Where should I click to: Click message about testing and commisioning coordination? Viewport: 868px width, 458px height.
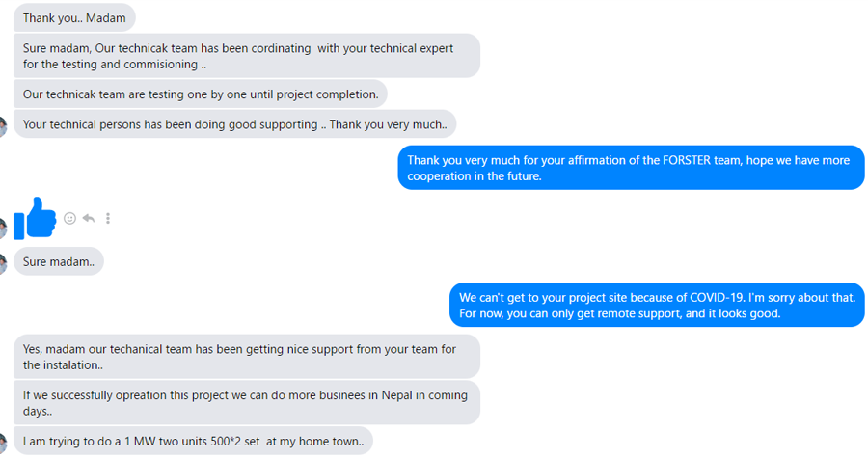tap(246, 57)
